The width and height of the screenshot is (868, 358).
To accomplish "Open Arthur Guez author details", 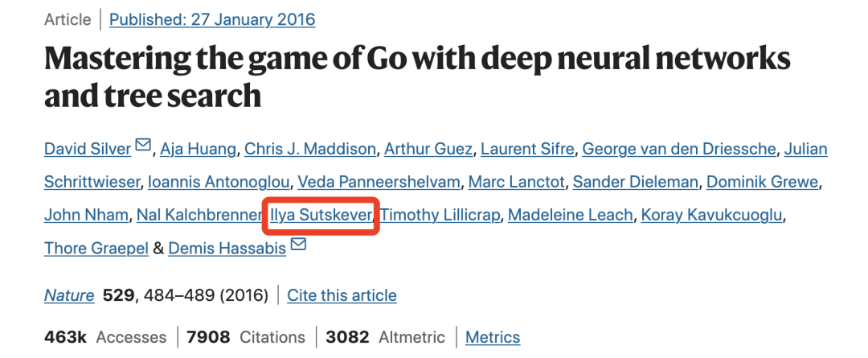I will click(x=428, y=149).
